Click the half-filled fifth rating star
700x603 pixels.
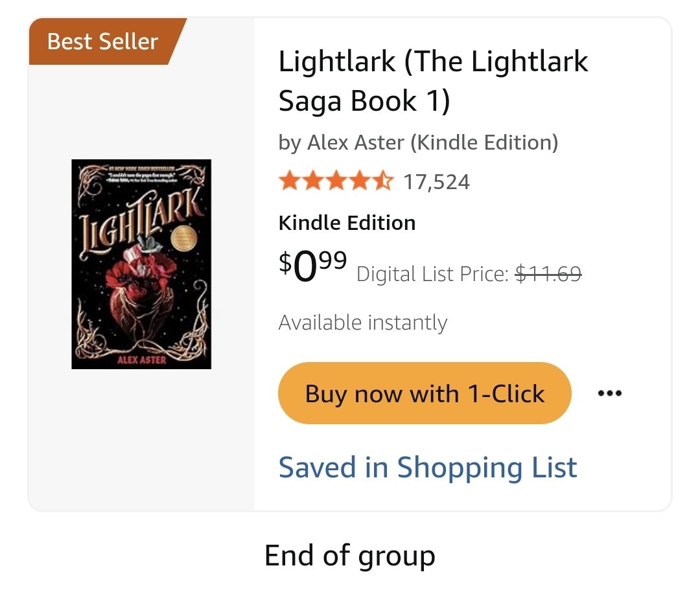382,181
